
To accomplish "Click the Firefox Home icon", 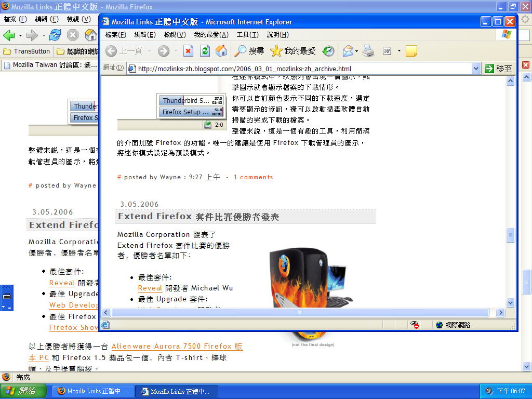I will click(x=90, y=35).
